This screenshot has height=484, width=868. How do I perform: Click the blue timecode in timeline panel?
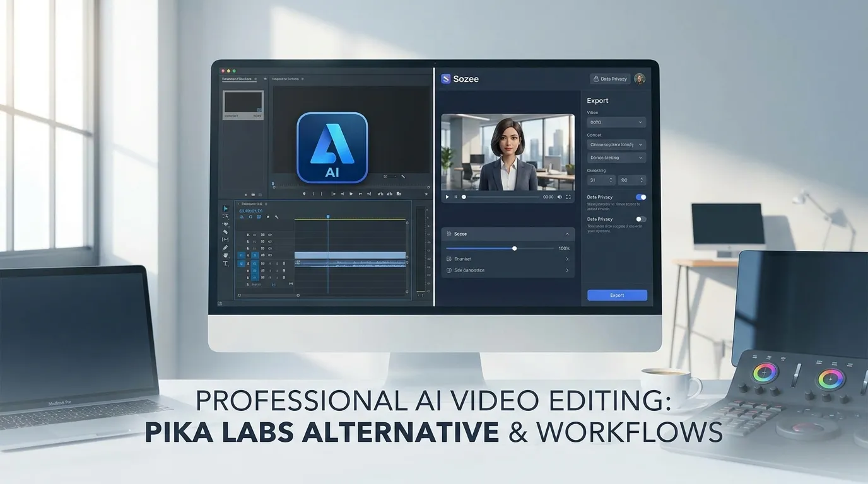[x=251, y=211]
